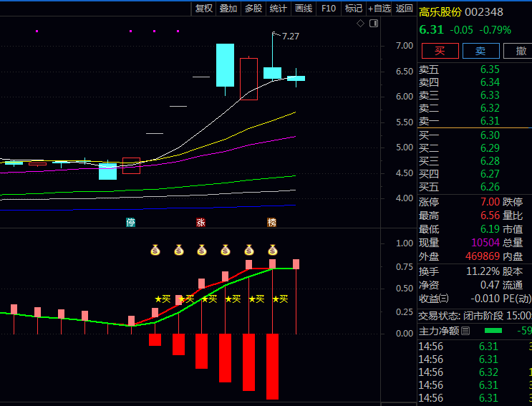Click the 停 suspension marker
532x406 pixels.
pos(130,223)
